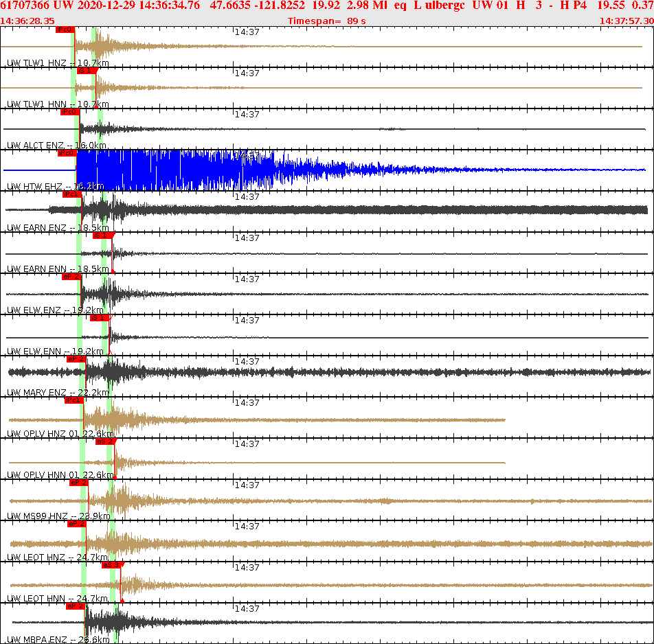Click the green S-arrival highlight on MS99 HNZ

[110, 494]
